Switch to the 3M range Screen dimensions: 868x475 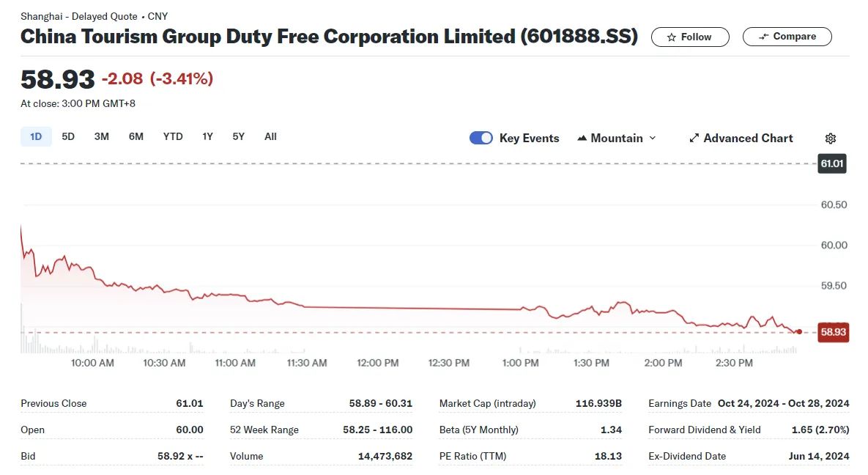(x=101, y=136)
